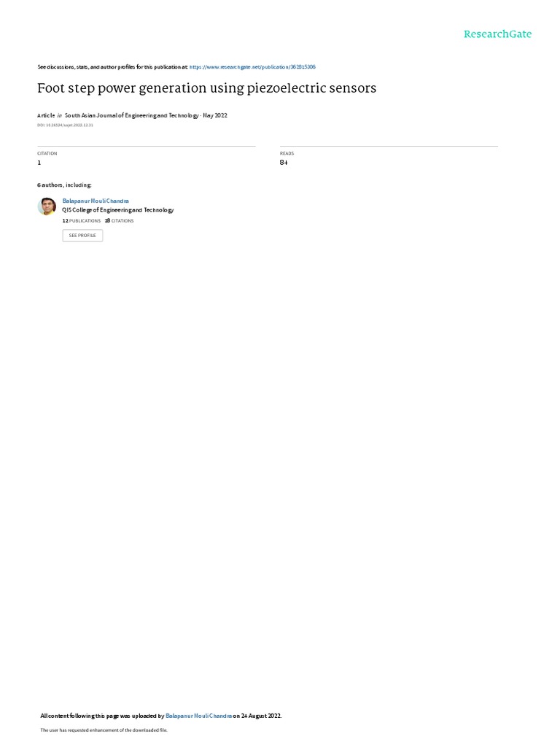
Task: Click the Article type label
Action: coord(46,115)
